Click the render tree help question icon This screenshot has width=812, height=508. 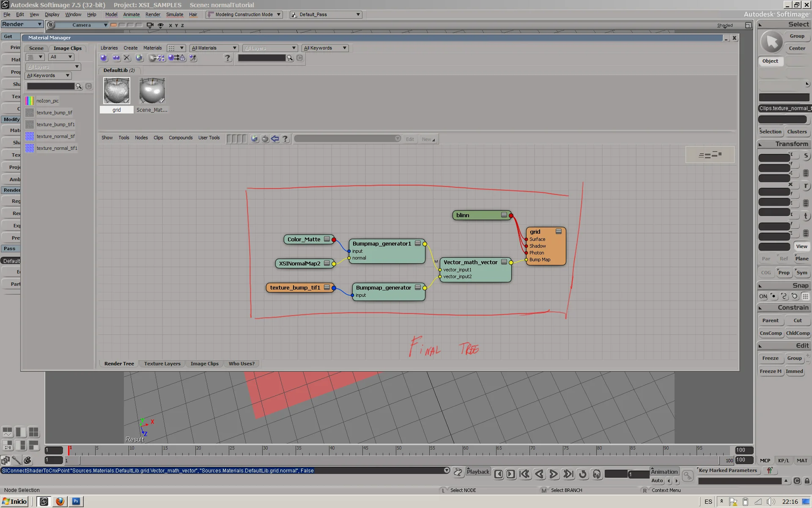coord(285,139)
